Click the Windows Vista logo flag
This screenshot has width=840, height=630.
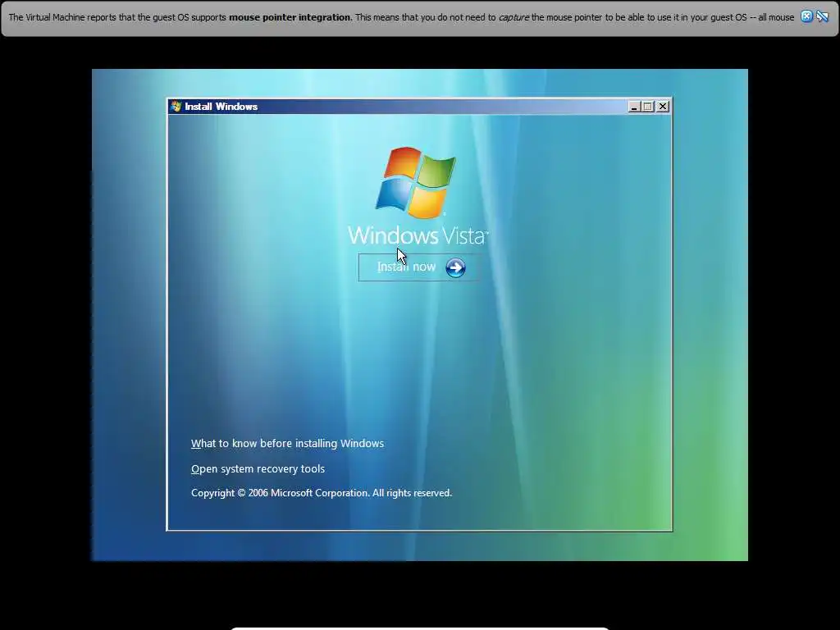coord(416,183)
